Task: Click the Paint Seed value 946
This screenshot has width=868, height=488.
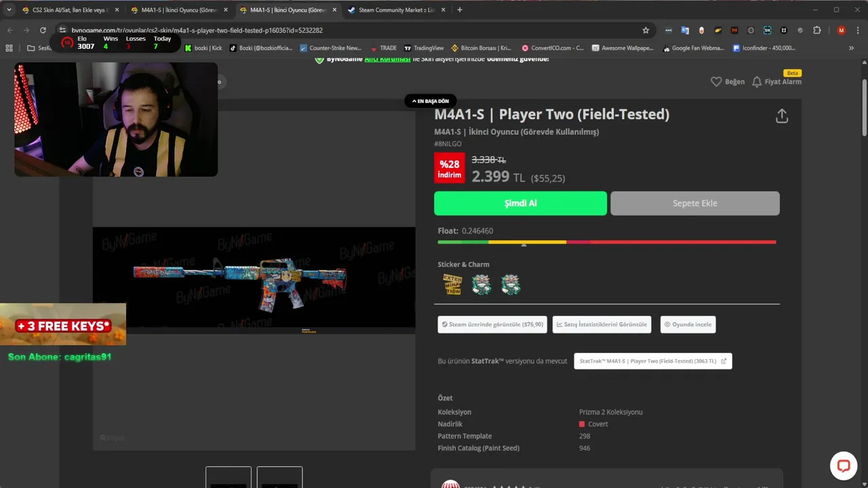Action: (x=585, y=449)
